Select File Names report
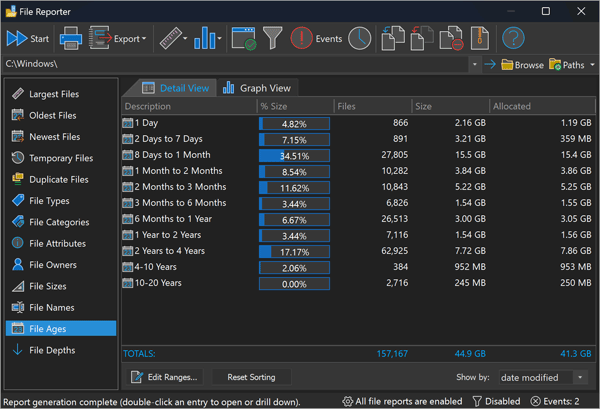 (x=61, y=308)
